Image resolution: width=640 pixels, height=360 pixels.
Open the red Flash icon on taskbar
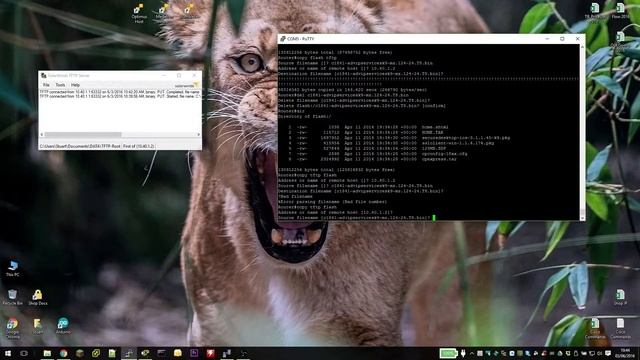[x=211, y=353]
